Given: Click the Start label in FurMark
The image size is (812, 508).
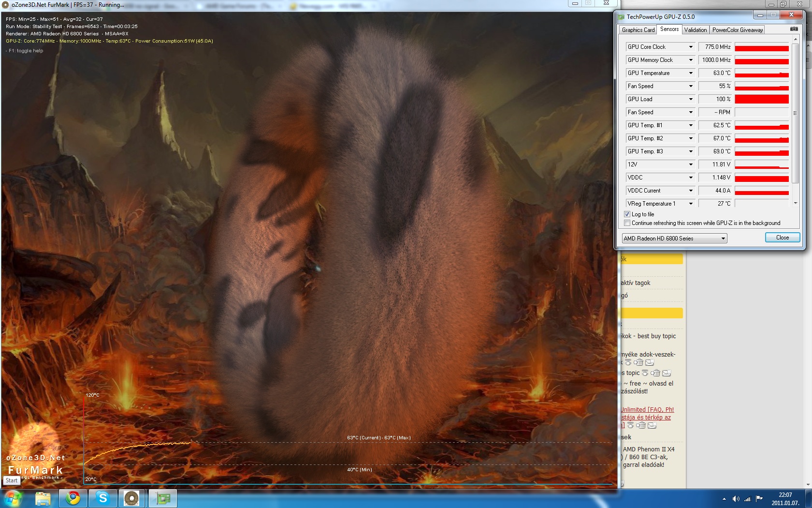Looking at the screenshot, I should pos(12,480).
